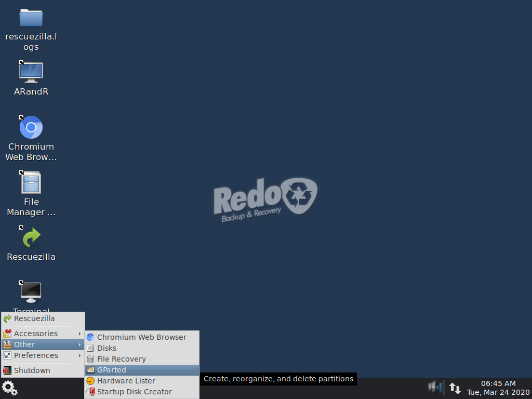Click the network arrows tray icon
Viewport: 532px width, 399px height.
coord(455,388)
